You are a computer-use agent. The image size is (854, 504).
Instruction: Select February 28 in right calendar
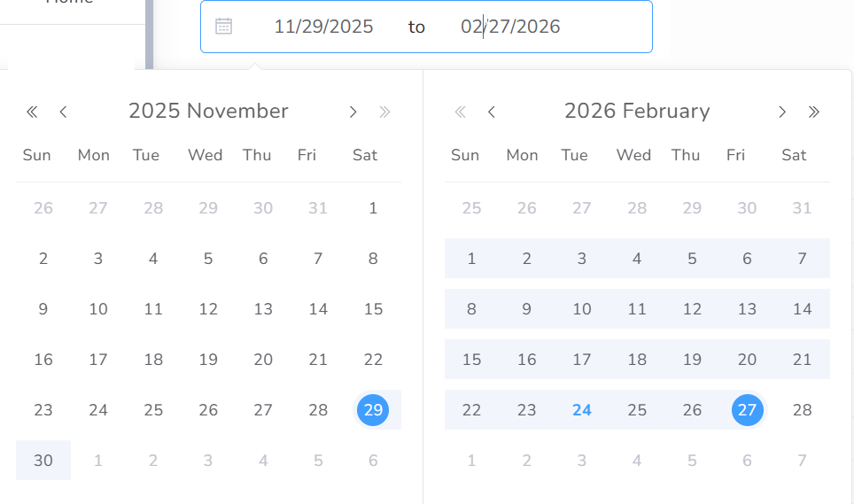[x=802, y=410]
